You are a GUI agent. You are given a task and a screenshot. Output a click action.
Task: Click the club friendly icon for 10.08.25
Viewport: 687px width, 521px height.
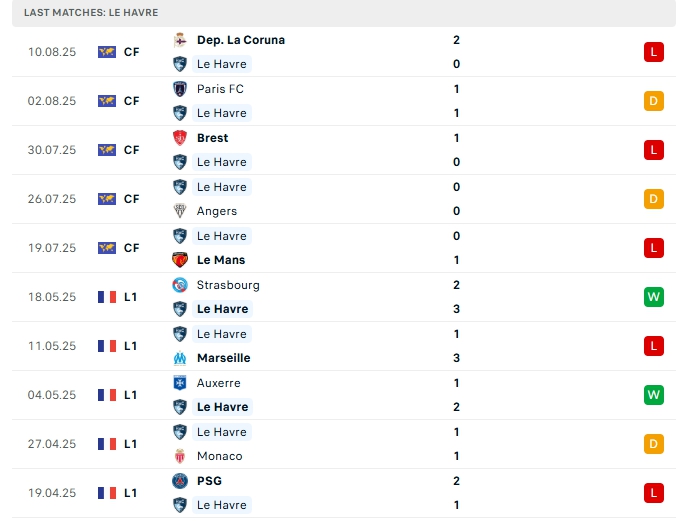(107, 52)
